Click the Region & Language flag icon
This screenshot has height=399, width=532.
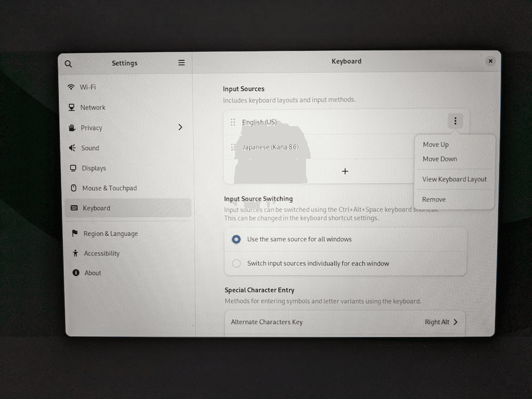click(x=74, y=233)
